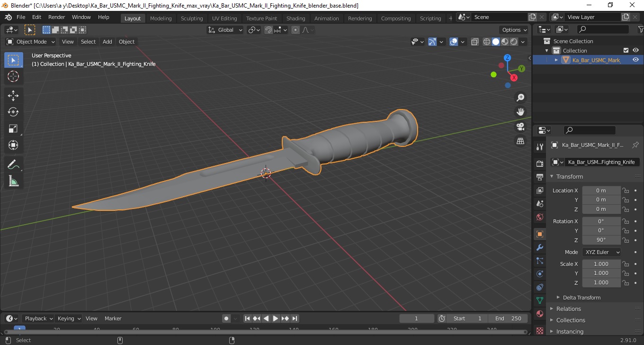Open the Options dropdown in header
This screenshot has height=345, width=644.
(515, 30)
